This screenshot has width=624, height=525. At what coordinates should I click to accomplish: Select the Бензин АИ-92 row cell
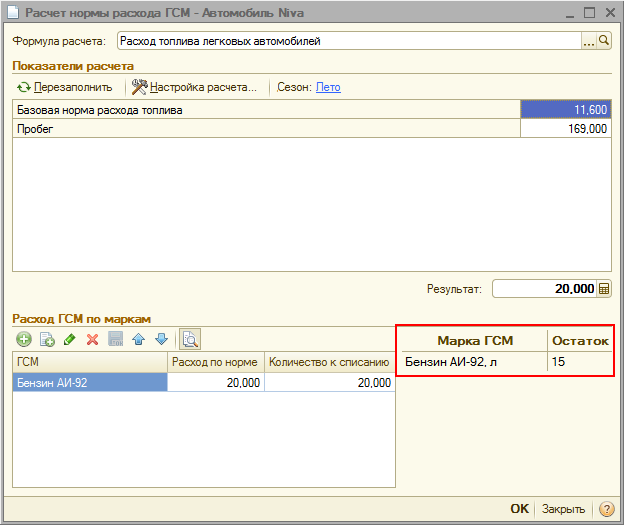coord(89,383)
